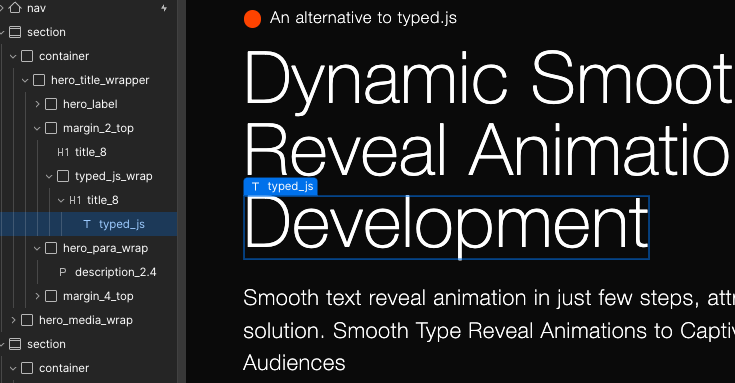Select the container box icon below second section

click(x=27, y=368)
